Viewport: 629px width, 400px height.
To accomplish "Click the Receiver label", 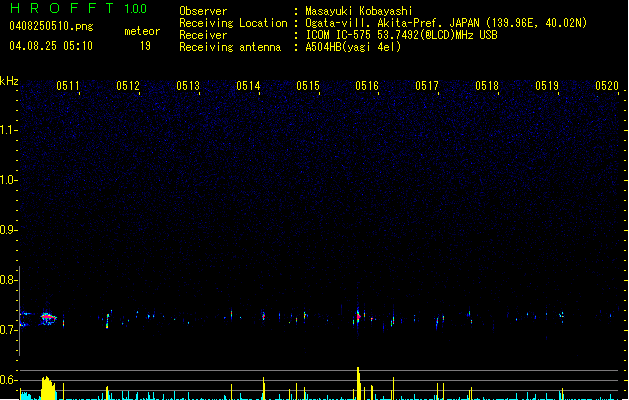I will tap(203, 35).
